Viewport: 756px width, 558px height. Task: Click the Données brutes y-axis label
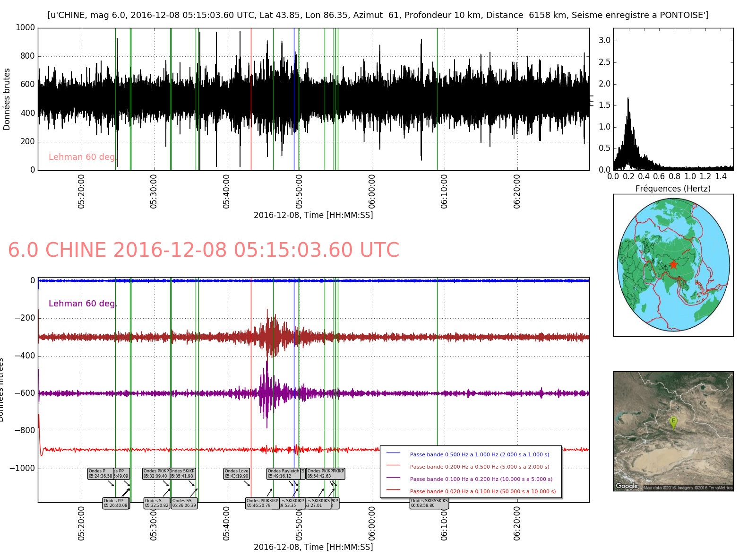click(7, 99)
